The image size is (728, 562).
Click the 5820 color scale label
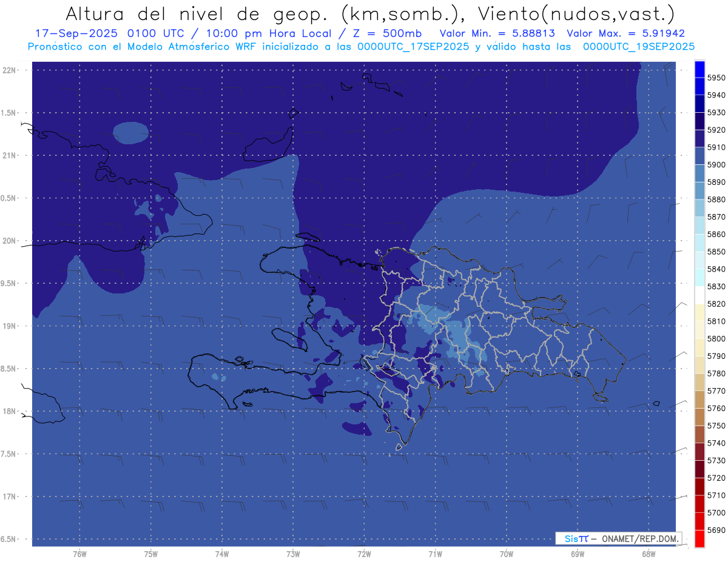pyautogui.click(x=716, y=304)
